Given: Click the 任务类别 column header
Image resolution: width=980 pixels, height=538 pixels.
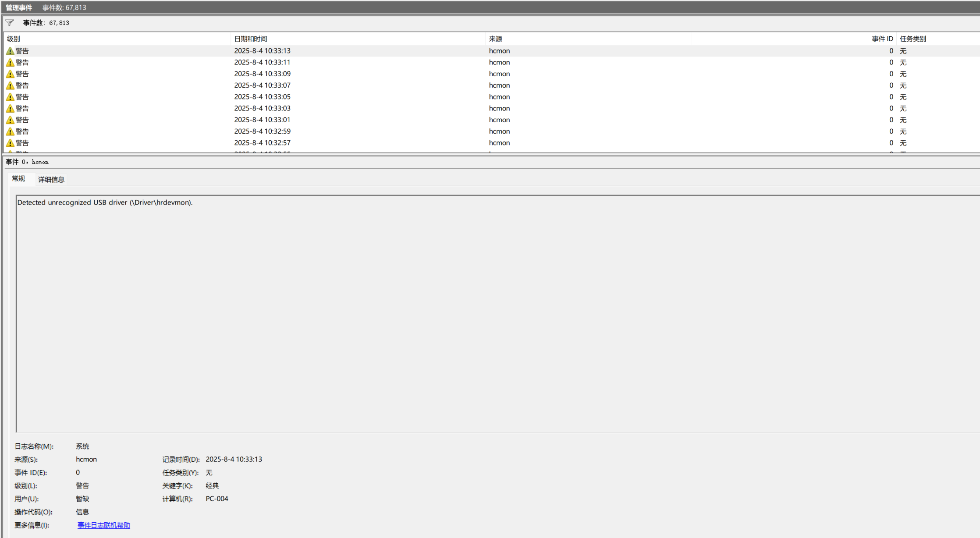Looking at the screenshot, I should 913,39.
